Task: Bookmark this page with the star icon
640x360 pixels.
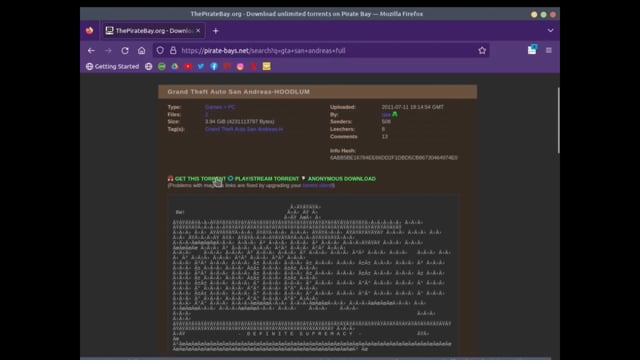Action: tap(482, 51)
